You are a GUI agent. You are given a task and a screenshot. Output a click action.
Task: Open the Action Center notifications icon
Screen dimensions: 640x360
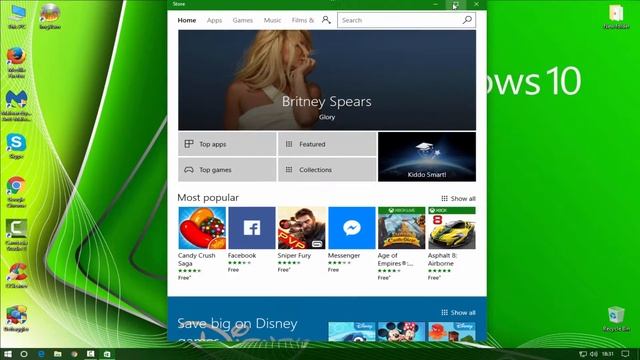pos(625,354)
